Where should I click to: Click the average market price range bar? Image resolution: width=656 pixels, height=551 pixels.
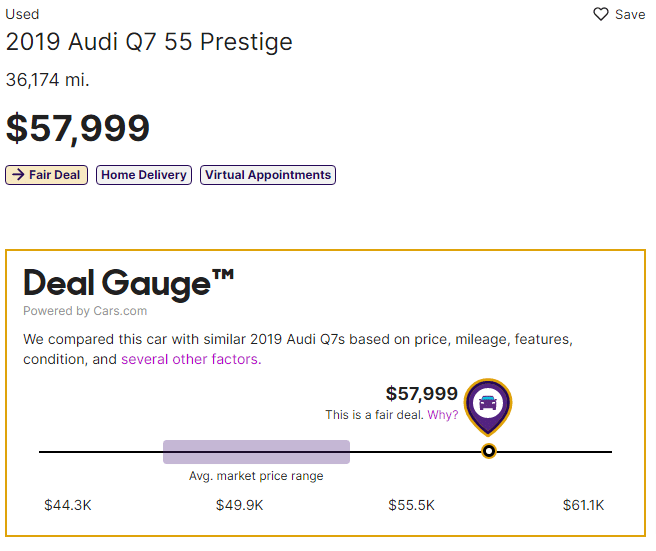click(256, 452)
